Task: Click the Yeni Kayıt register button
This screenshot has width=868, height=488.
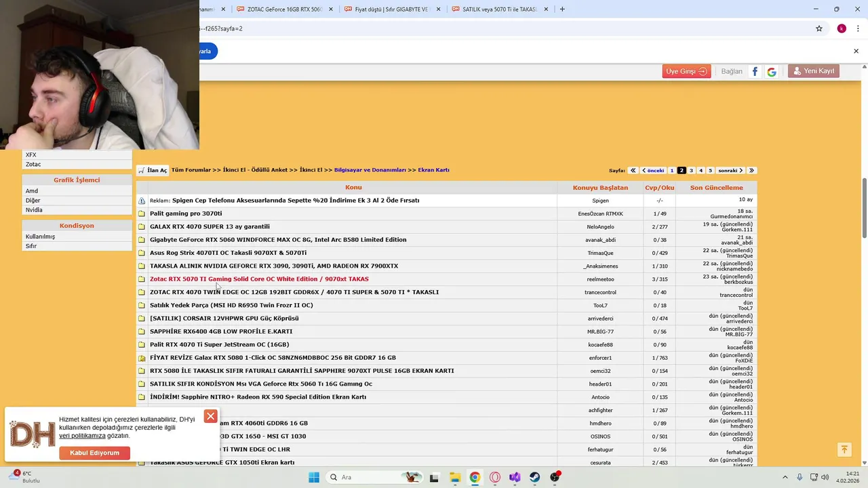Action: click(x=814, y=71)
